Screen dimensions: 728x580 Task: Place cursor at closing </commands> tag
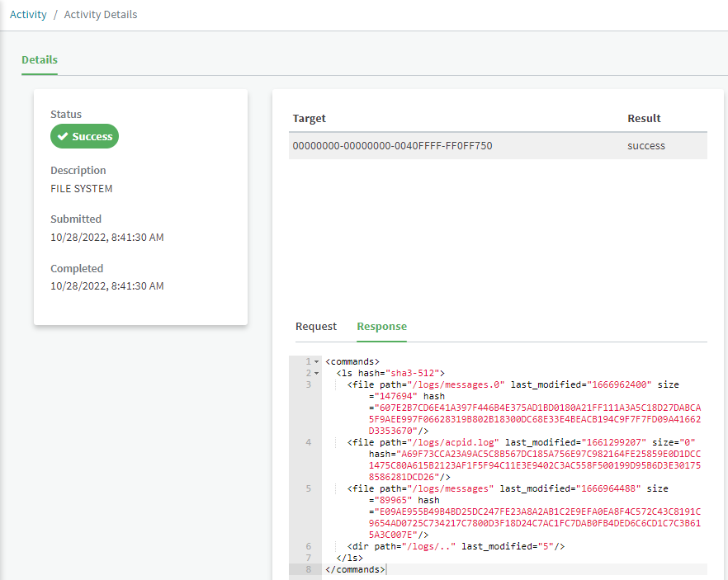(x=355, y=569)
